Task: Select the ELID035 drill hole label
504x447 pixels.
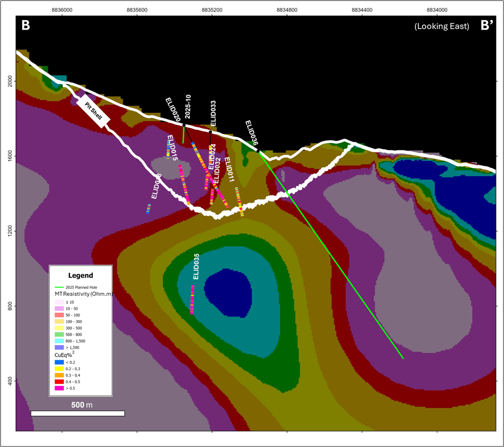Action: [x=196, y=266]
